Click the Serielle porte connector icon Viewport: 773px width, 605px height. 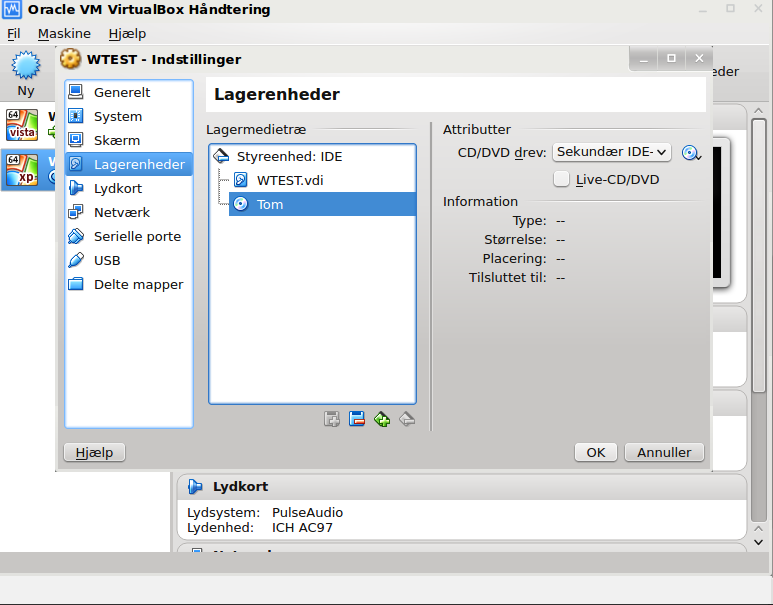coord(76,236)
